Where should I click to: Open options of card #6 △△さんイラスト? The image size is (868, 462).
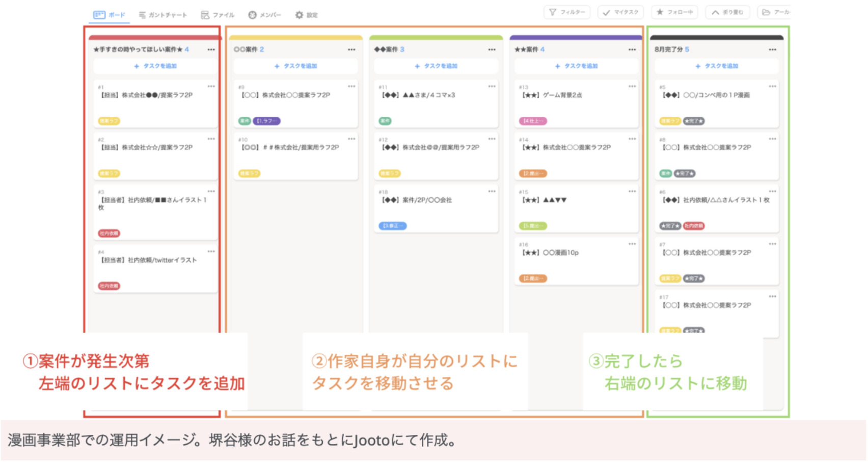[x=772, y=191]
